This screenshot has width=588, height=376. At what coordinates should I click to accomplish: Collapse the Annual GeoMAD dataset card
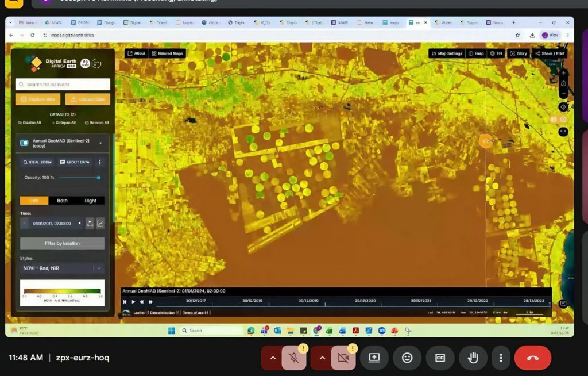pos(100,143)
